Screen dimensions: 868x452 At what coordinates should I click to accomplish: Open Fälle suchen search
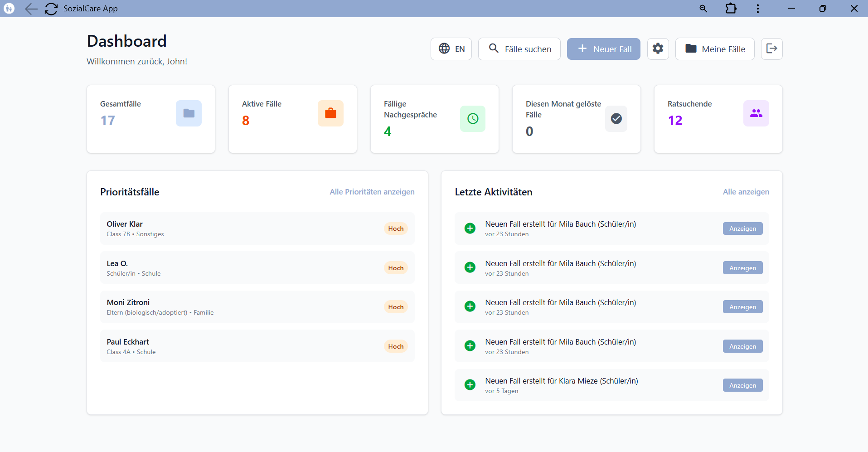519,49
